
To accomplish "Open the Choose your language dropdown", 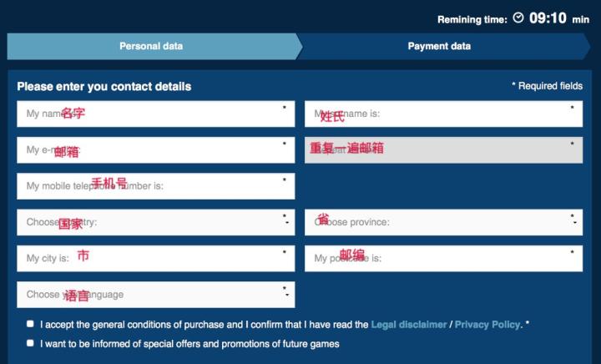I will coord(155,294).
